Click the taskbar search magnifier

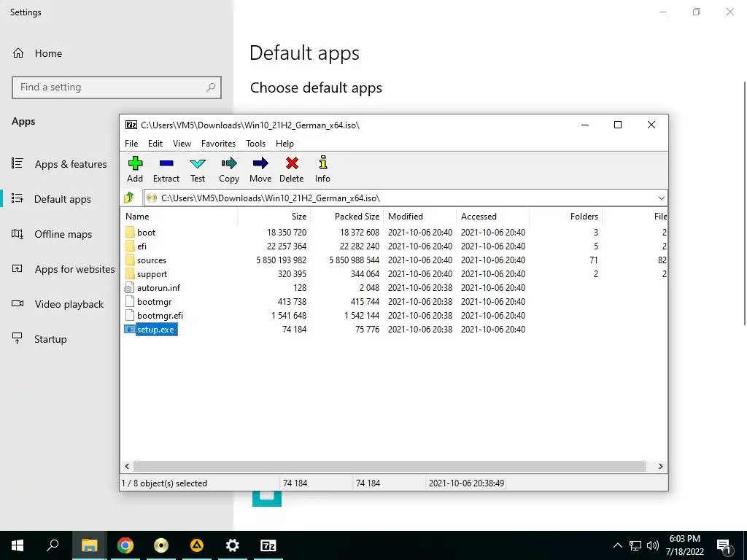pyautogui.click(x=53, y=545)
